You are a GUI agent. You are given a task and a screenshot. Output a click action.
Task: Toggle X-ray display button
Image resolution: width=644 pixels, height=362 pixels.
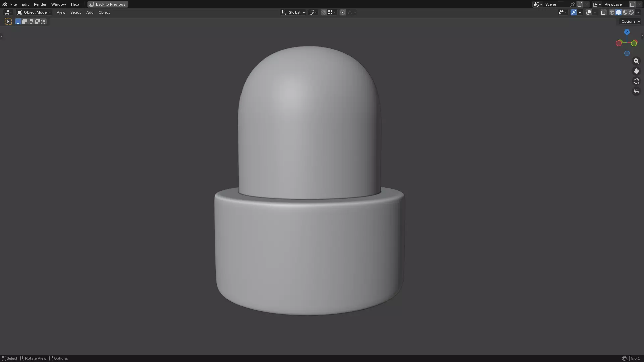(603, 12)
